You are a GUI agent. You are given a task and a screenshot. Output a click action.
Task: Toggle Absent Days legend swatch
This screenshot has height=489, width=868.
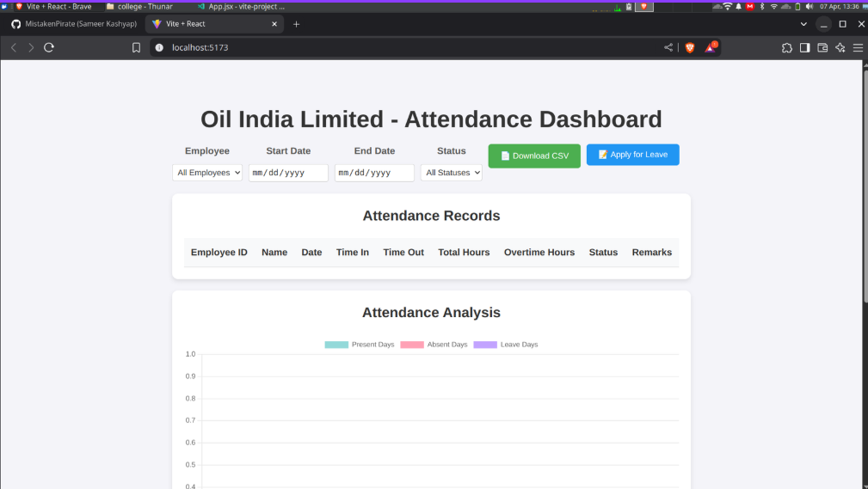point(412,345)
